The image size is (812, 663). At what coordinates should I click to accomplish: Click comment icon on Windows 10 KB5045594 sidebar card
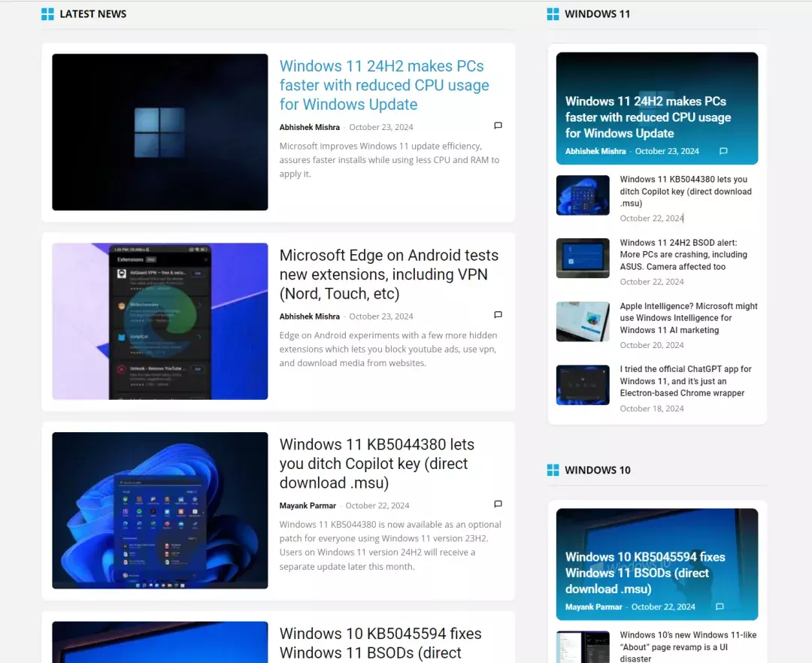click(720, 607)
